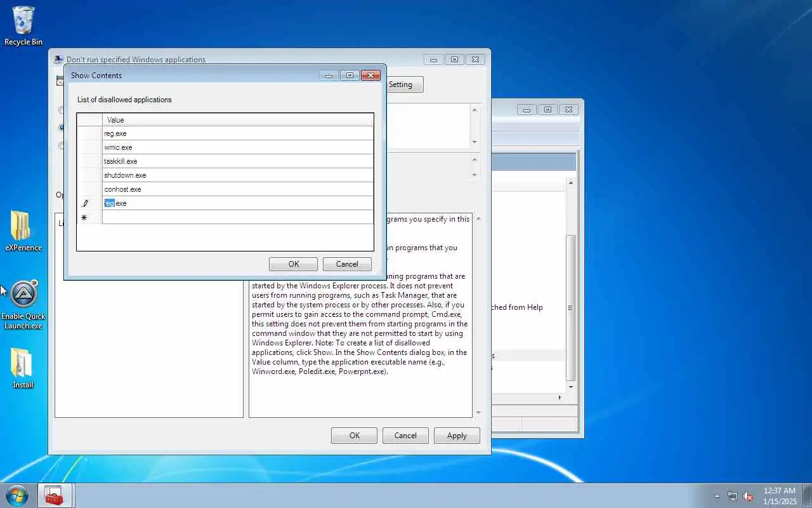Open the Windows Start menu orb

16,495
